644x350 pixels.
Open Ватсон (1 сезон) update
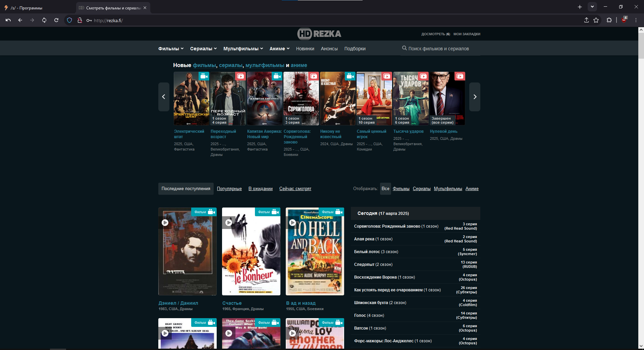click(x=415, y=328)
